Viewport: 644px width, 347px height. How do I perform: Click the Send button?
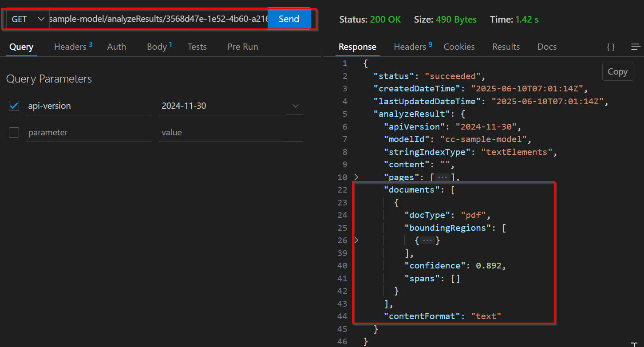pos(289,19)
